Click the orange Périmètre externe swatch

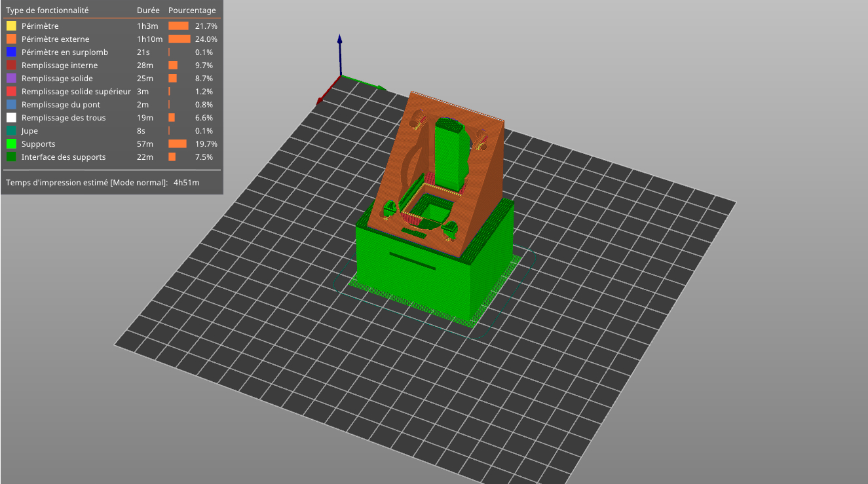11,39
